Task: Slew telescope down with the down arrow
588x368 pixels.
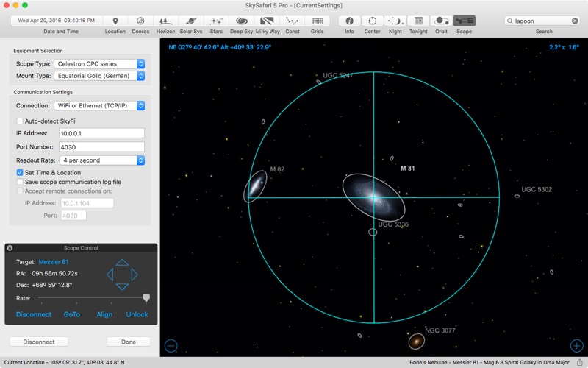Action: 122,287
